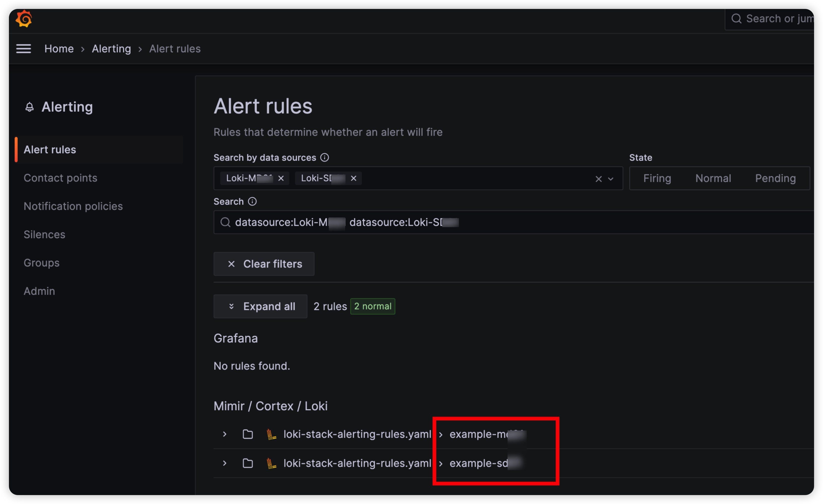823x504 pixels.
Task: Open the data sources dropdown arrow
Action: pyautogui.click(x=611, y=179)
